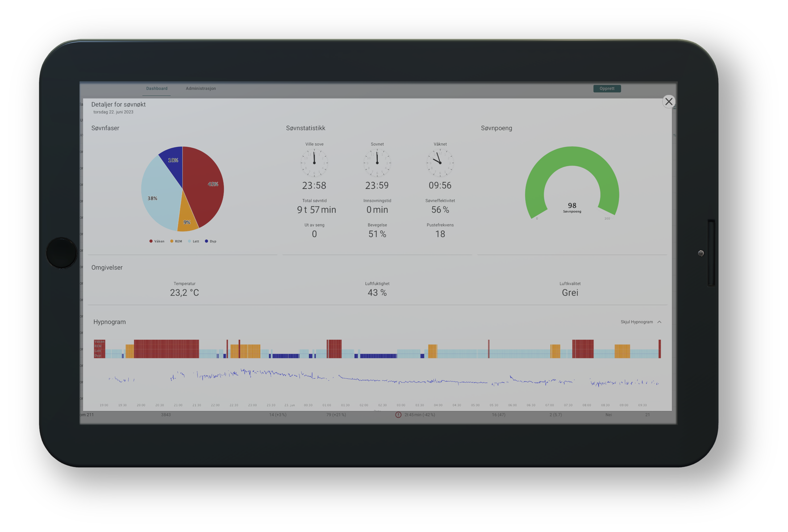Screen dimensions: 788x532
Task: Click the 98 Søvnpoeng score value
Action: click(572, 205)
